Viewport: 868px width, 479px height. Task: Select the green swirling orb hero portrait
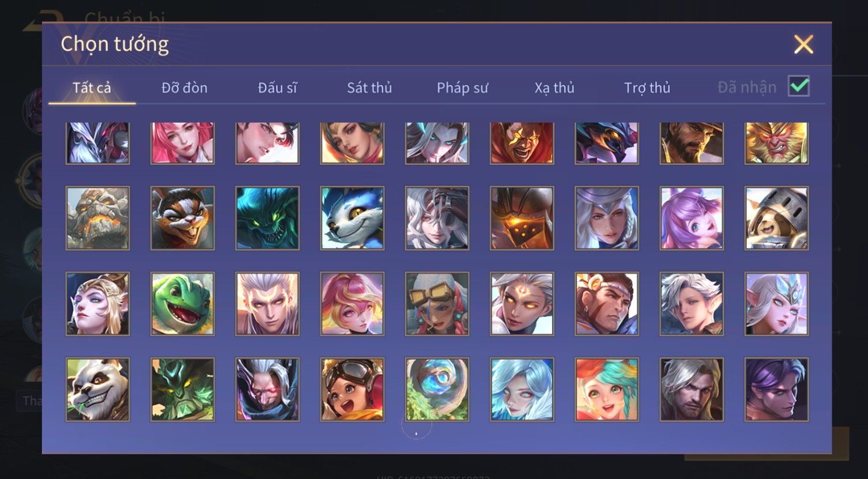pyautogui.click(x=437, y=390)
